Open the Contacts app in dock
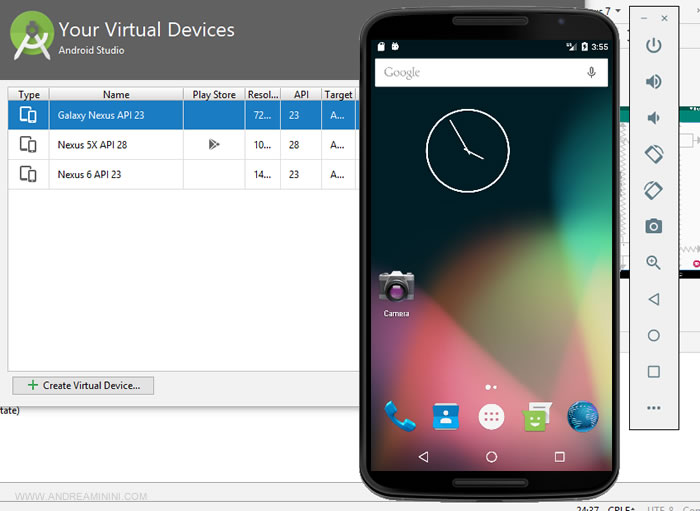The width and height of the screenshot is (700, 511). coord(446,417)
